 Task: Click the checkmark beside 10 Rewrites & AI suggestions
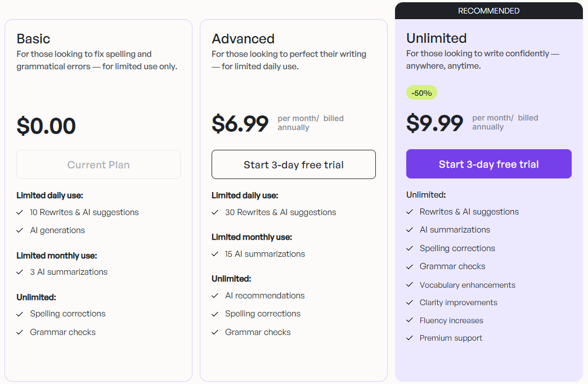tap(20, 212)
